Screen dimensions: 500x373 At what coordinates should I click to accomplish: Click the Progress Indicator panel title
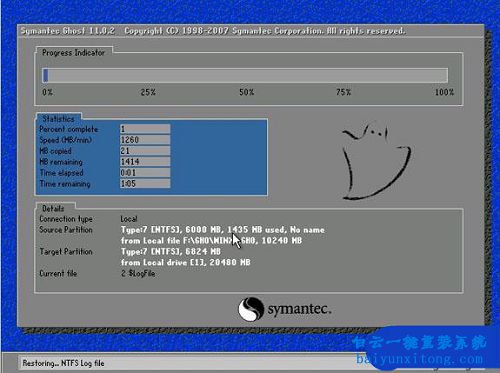(73, 53)
